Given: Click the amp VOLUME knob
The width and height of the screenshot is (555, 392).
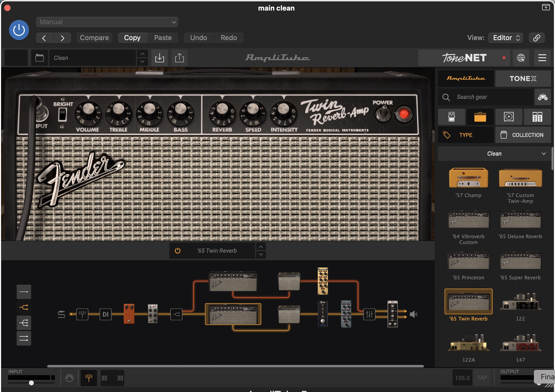Looking at the screenshot, I should click(x=88, y=114).
